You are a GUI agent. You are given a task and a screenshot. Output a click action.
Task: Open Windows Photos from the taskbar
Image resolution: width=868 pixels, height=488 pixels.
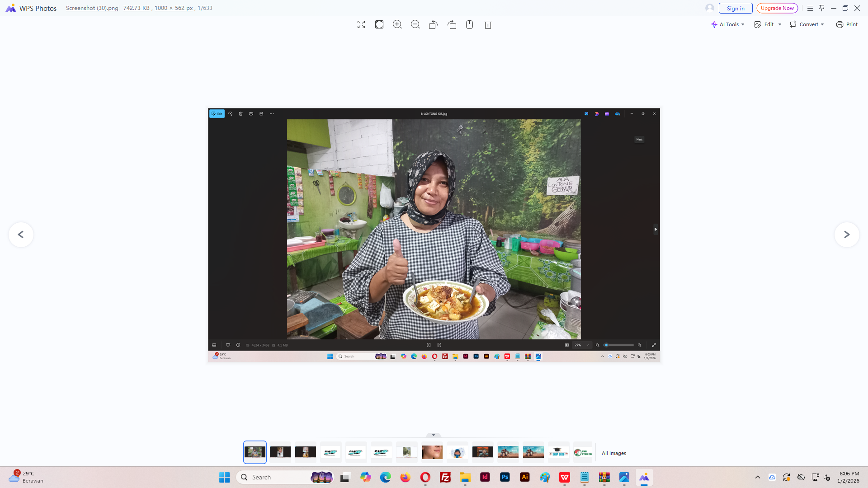coord(624,477)
